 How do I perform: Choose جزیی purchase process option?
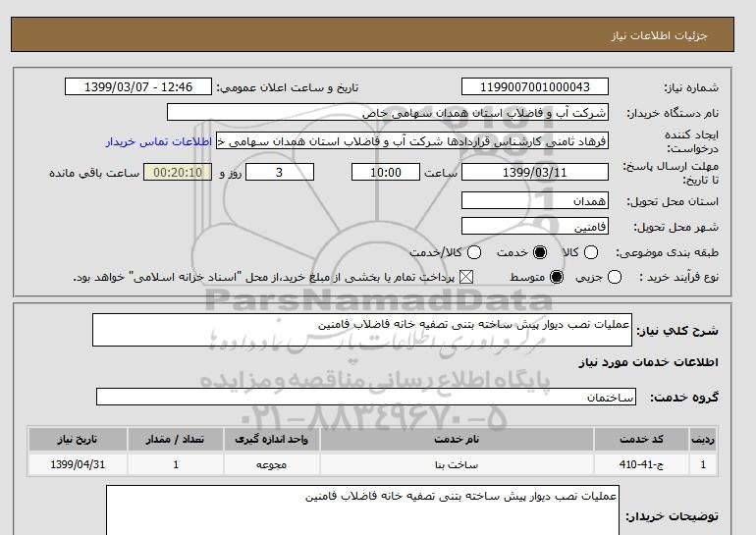pyautogui.click(x=615, y=277)
